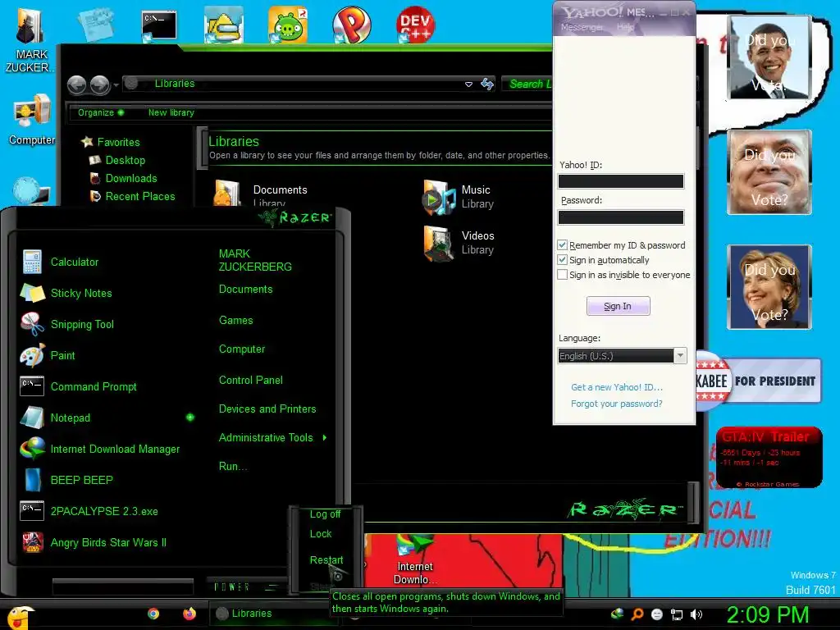Expand Administrative Tools submenu arrow
The image size is (840, 630).
click(x=325, y=438)
